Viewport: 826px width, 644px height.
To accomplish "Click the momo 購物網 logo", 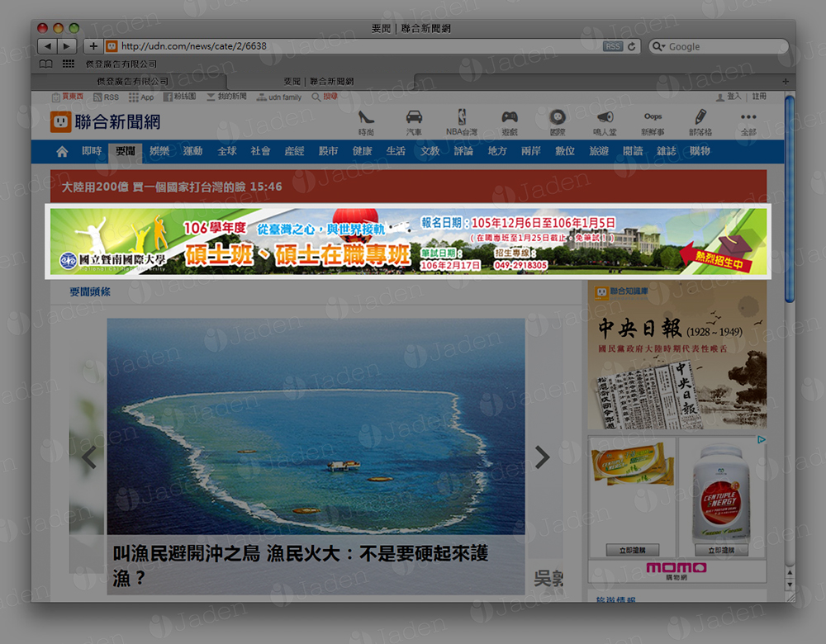I will [676, 571].
